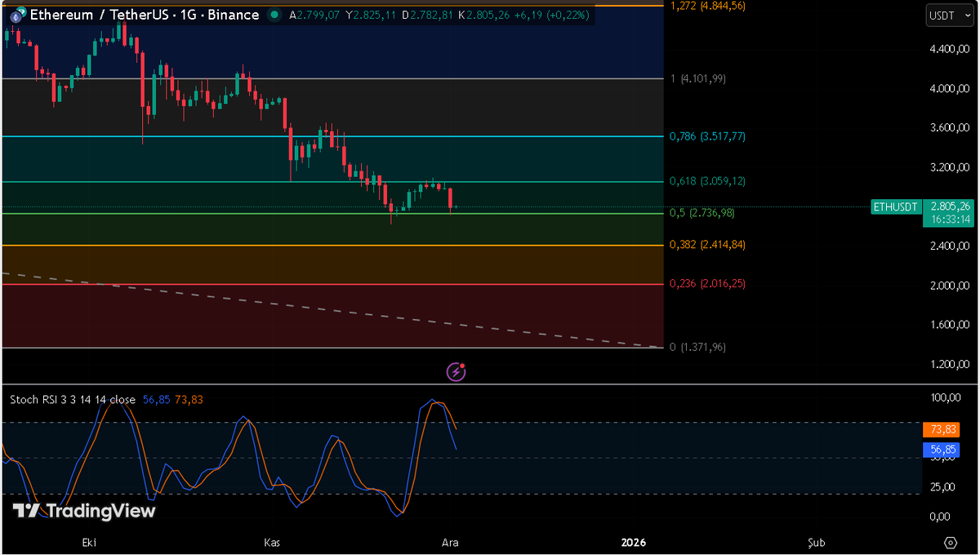Click the 1.600,00 price axis label

pyautogui.click(x=948, y=325)
